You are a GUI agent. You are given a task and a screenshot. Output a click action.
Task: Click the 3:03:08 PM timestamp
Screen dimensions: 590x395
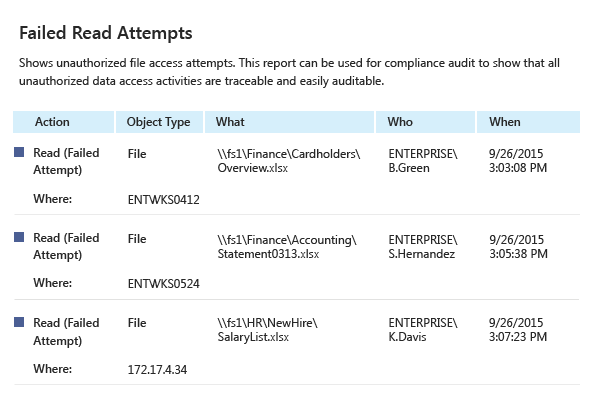coord(518,168)
